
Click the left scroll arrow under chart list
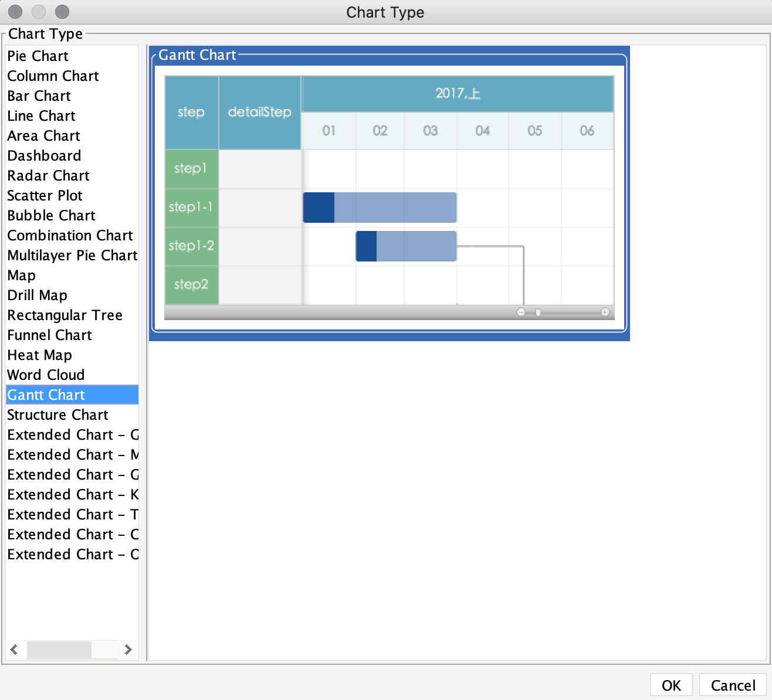[15, 650]
